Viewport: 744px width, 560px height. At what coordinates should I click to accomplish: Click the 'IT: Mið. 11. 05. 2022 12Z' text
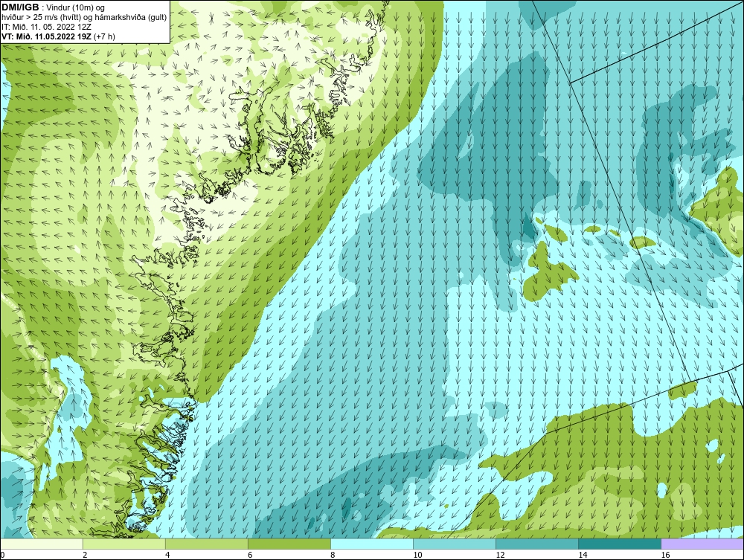coord(48,27)
